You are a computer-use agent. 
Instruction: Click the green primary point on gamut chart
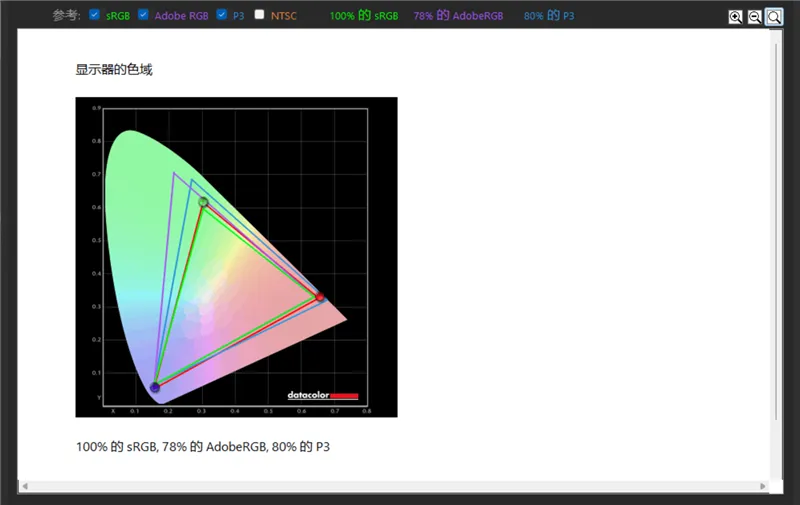(203, 202)
